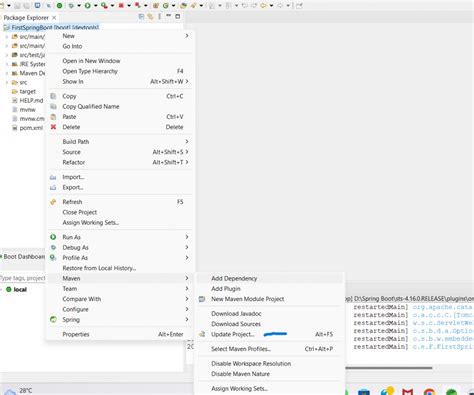Click the Boot Dashboard tags filter field
Screen dimensions: 474x395
pos(23,278)
